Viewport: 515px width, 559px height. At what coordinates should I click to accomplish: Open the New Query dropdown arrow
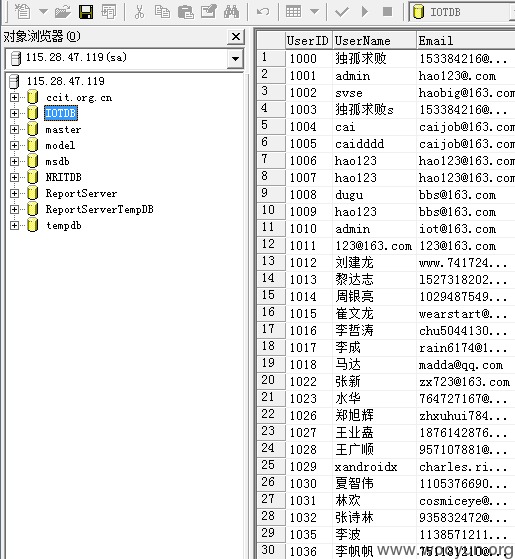(x=43, y=11)
